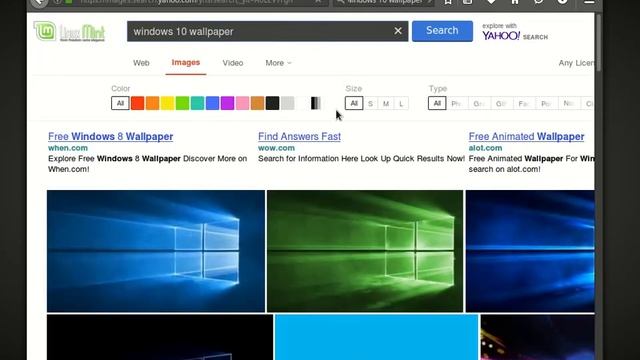The height and width of the screenshot is (360, 640).
Task: Open the Find Answers Fast ad link
Action: [x=300, y=136]
